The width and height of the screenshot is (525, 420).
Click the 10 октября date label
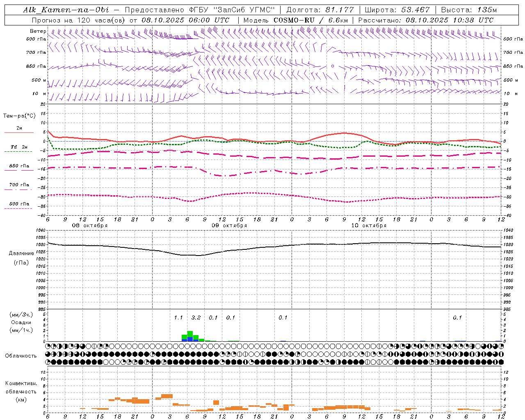(369, 226)
